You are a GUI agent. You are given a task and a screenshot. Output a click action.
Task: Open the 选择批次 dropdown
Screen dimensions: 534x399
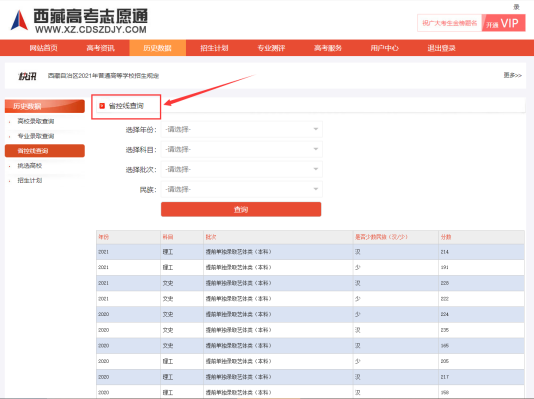241,169
